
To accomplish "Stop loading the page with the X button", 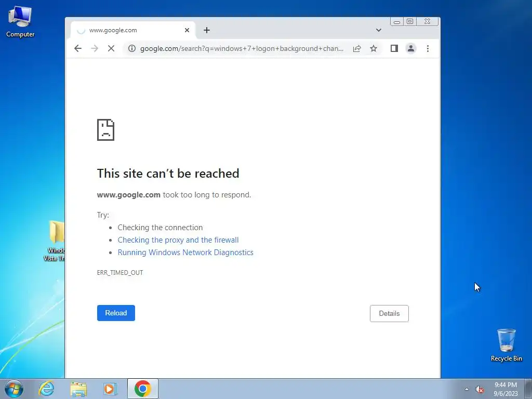I will pos(111,48).
